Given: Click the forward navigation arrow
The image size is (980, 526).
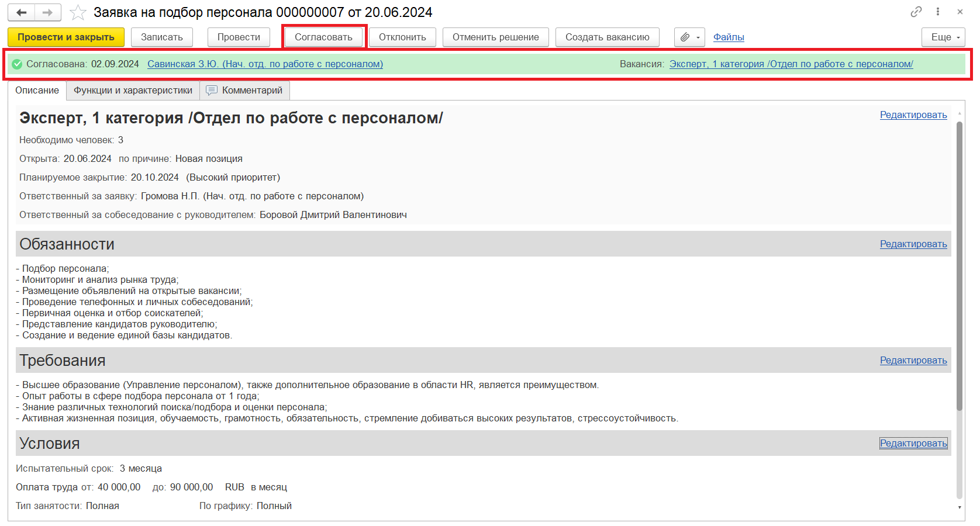Looking at the screenshot, I should click(48, 12).
